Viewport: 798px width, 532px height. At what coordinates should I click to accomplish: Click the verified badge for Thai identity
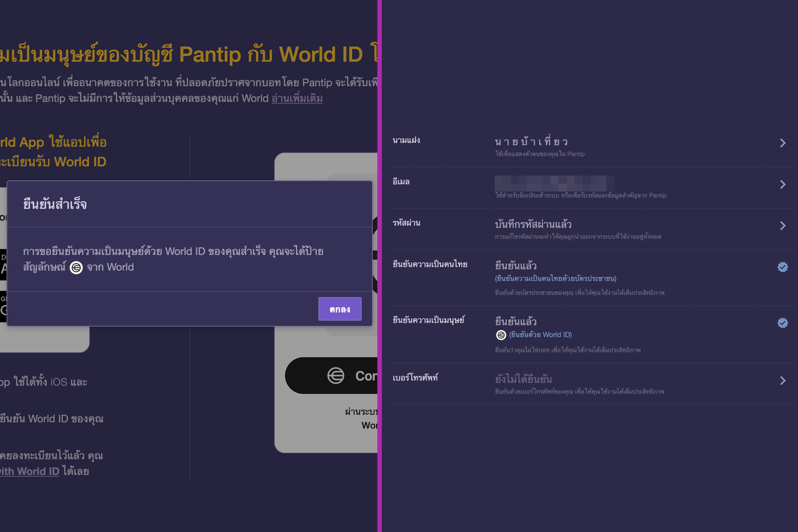(782, 267)
